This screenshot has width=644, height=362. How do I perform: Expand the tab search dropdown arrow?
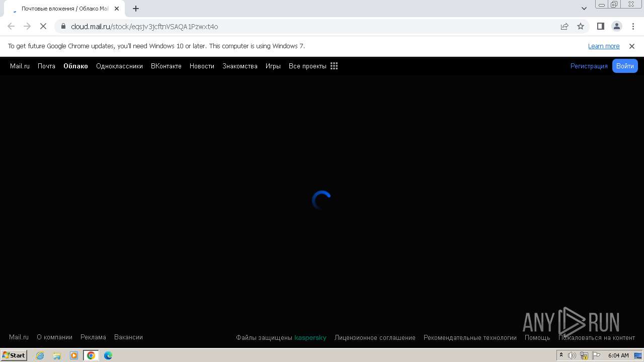[x=584, y=9]
